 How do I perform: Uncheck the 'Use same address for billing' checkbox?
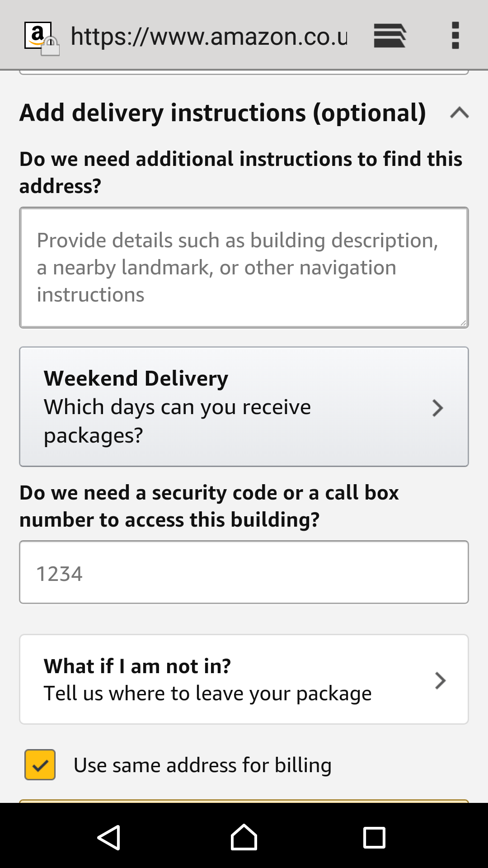pos(40,765)
